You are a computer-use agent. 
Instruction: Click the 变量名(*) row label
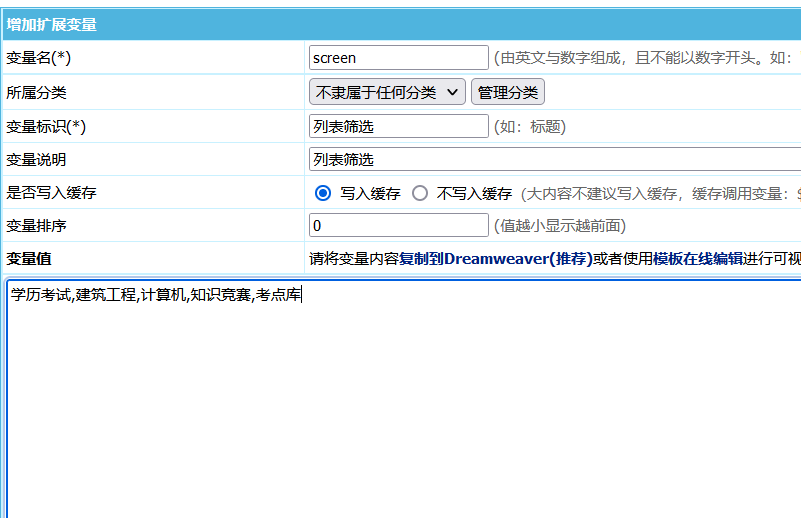coord(39,58)
